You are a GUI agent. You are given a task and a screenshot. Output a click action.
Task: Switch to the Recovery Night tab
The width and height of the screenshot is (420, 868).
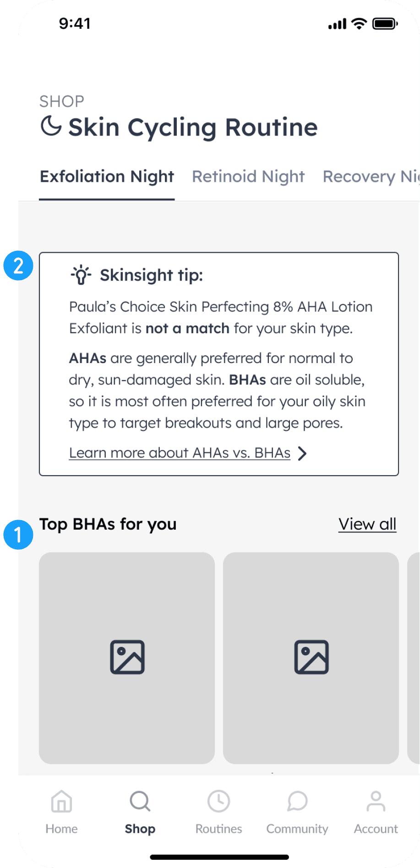(371, 176)
